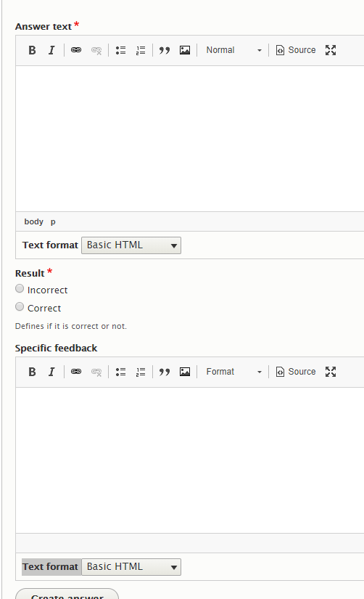The height and width of the screenshot is (599, 364).
Task: Insert image in Specific feedback editor
Action: [185, 372]
